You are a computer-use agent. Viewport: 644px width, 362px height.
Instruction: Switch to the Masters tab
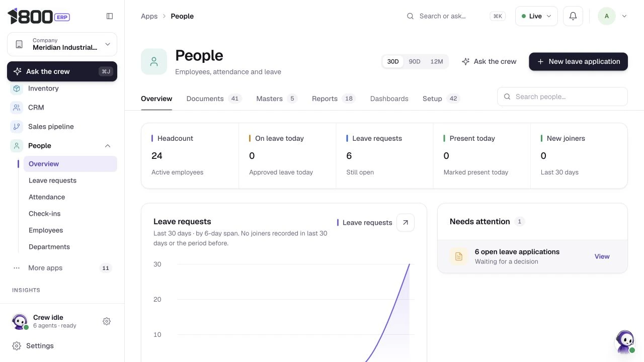277,99
